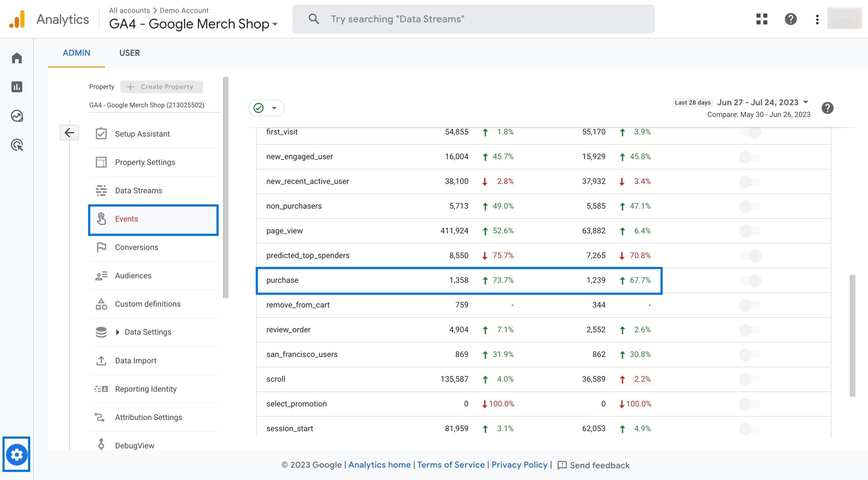The image size is (868, 480).
Task: Click the Events touch icon
Action: coord(101,219)
